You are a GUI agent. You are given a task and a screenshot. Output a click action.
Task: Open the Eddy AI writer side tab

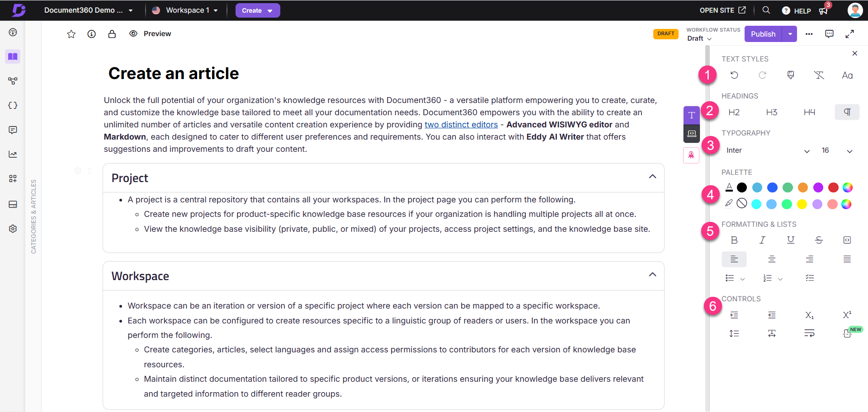pyautogui.click(x=691, y=155)
